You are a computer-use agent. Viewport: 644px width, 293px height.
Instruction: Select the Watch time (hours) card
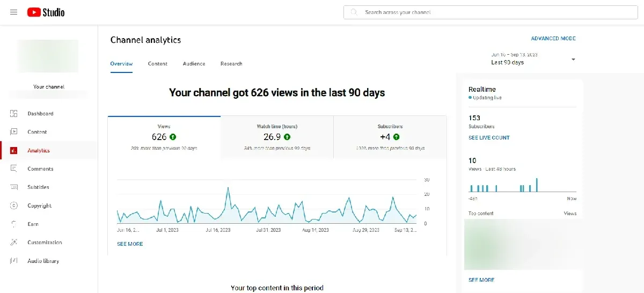coord(277,137)
